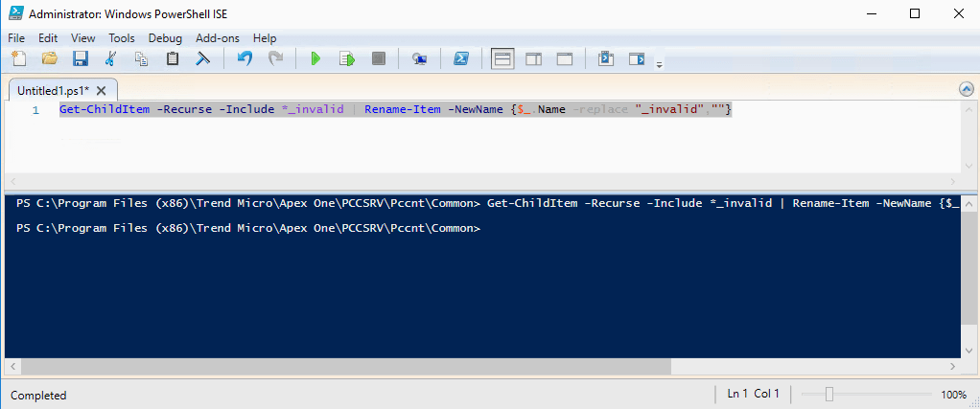Launch PowerShell.exe from the toolbar icon
Screen dimensions: 980x409
pos(460,59)
